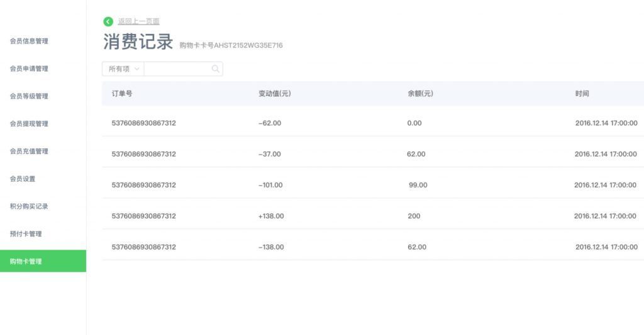Viewport: 644px width, 335px height.
Task: Open 会员设置 menu item
Action: coord(23,178)
